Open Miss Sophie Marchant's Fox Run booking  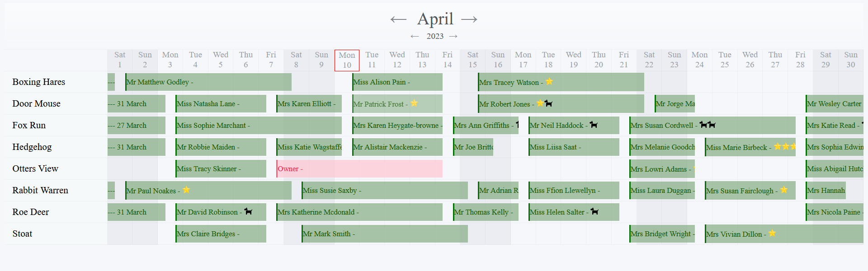(259, 126)
